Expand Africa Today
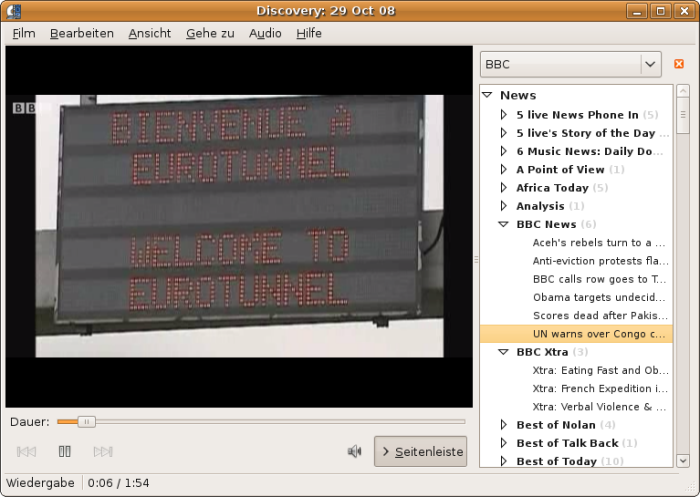 click(x=504, y=188)
